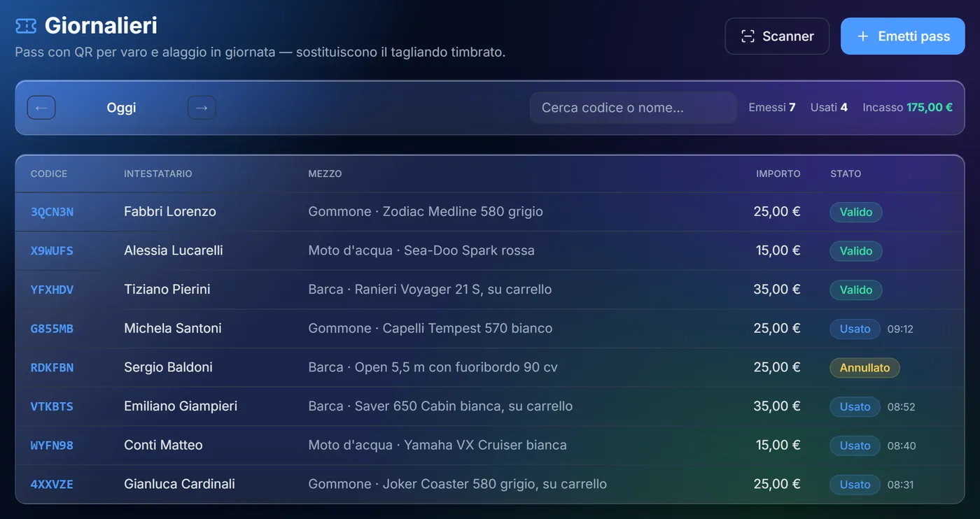The width and height of the screenshot is (980, 519).
Task: Open pass code 3QCN3N
Action: point(52,212)
